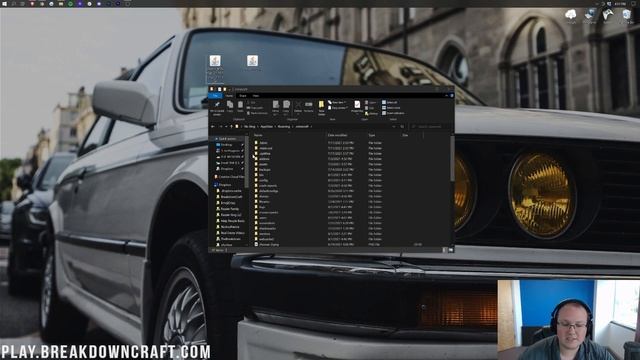Click Select none in the ribbon

[391, 108]
